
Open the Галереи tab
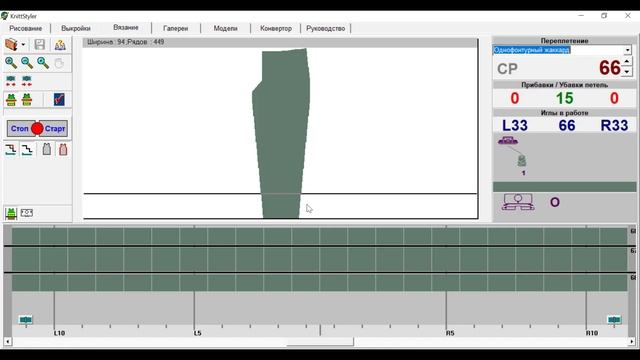[x=176, y=28]
